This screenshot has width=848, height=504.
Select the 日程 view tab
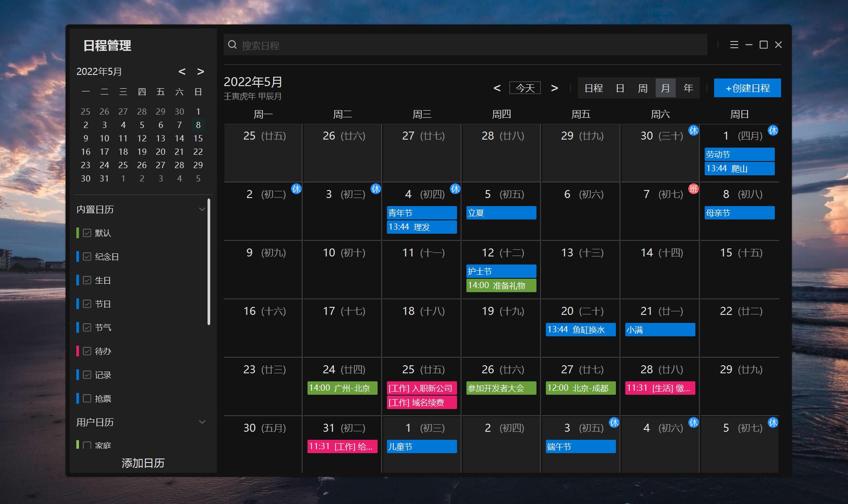click(594, 88)
